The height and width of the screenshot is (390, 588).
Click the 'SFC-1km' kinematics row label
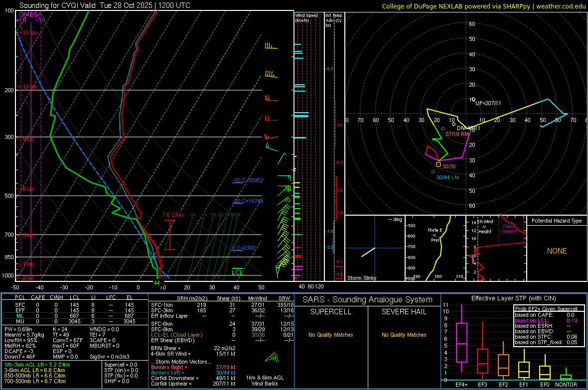coord(161,305)
